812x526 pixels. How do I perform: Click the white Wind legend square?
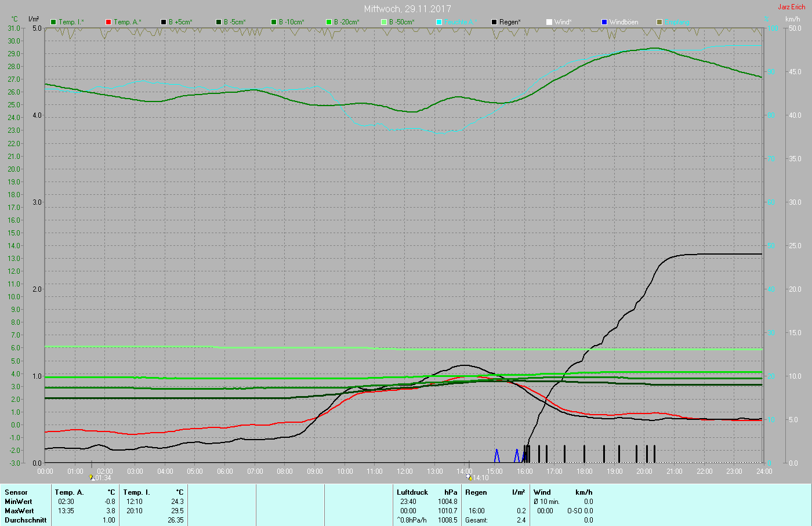point(549,22)
